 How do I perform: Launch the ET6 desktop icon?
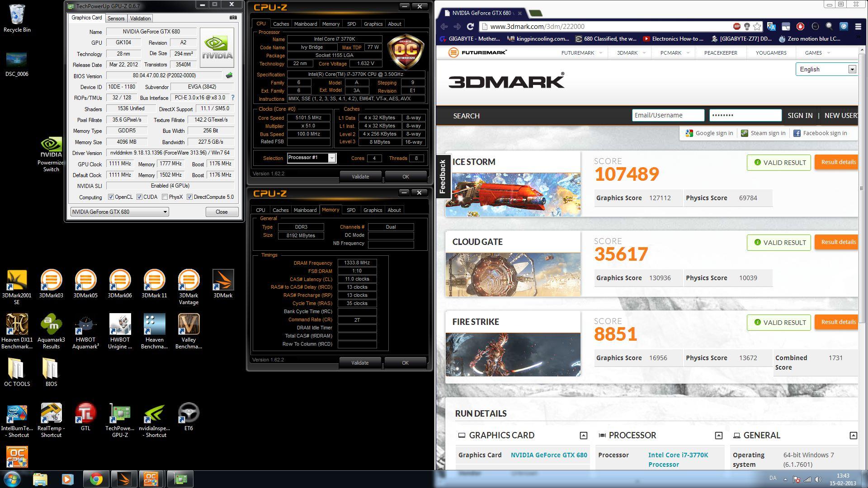click(189, 417)
